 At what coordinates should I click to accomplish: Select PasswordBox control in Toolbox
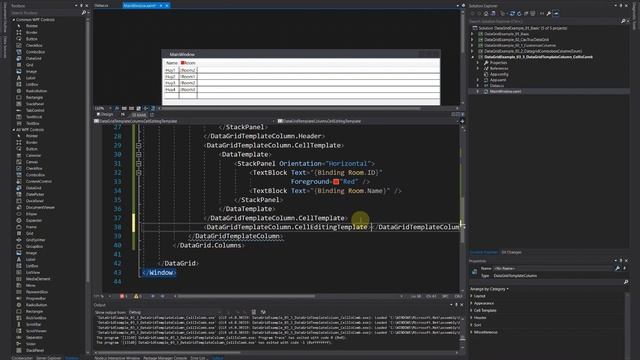37,292
